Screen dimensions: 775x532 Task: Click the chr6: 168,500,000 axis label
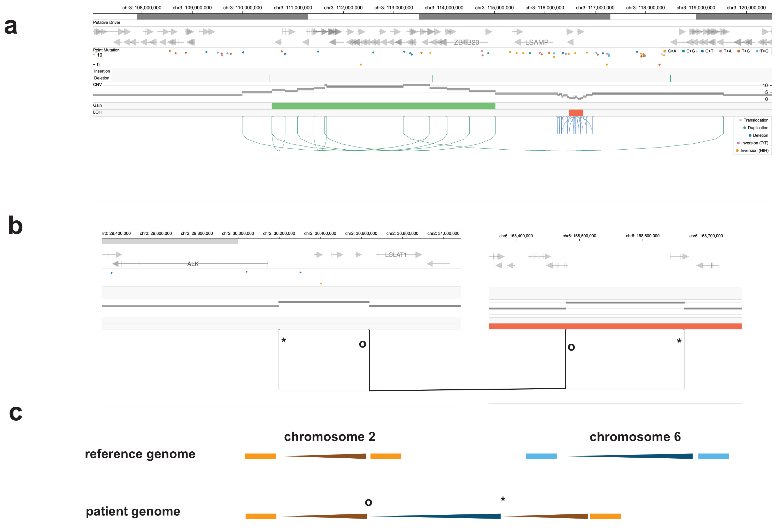click(579, 236)
